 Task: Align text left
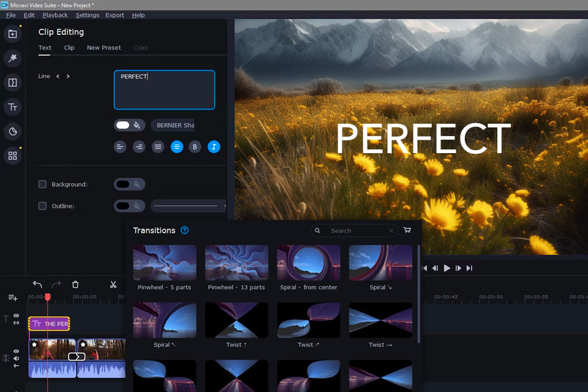pos(120,146)
